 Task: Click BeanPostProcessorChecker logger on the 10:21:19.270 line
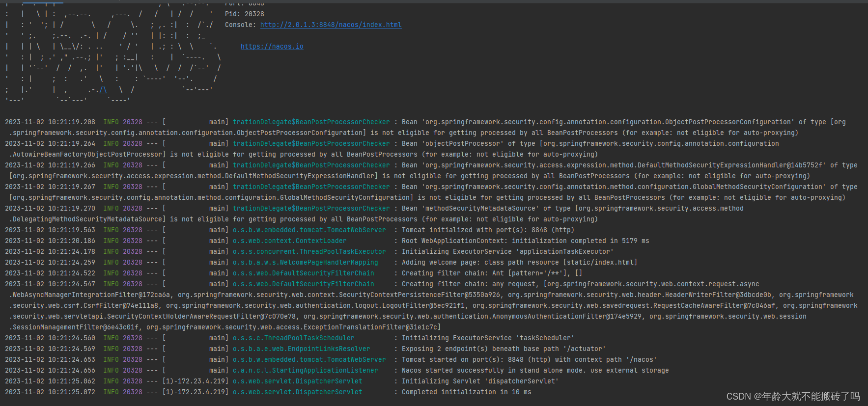(x=311, y=208)
